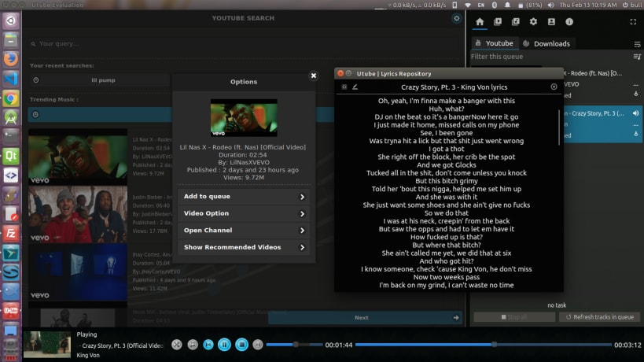Click the King Von artist label in player
Screen dimensions: 644x362
pyautogui.click(x=88, y=355)
